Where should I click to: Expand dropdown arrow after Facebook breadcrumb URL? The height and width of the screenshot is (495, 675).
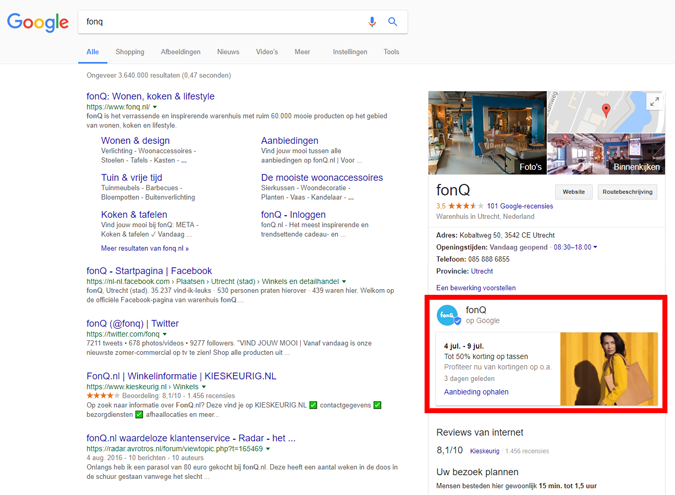pyautogui.click(x=344, y=282)
